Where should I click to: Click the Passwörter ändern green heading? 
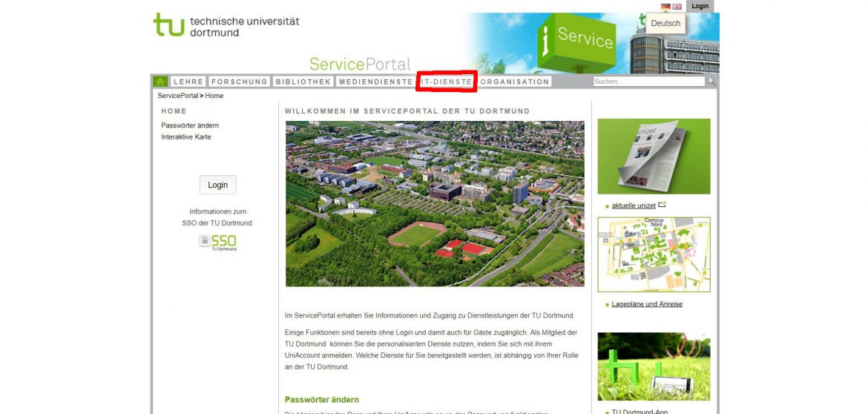coord(322,400)
